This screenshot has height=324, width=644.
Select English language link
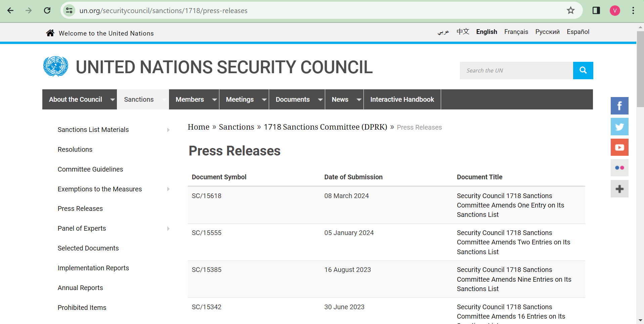pyautogui.click(x=486, y=32)
